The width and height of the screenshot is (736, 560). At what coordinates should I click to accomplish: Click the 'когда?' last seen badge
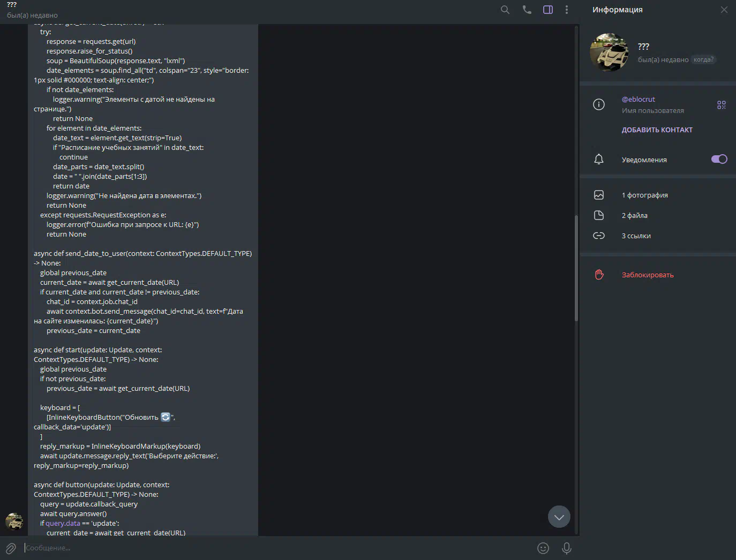pyautogui.click(x=703, y=60)
